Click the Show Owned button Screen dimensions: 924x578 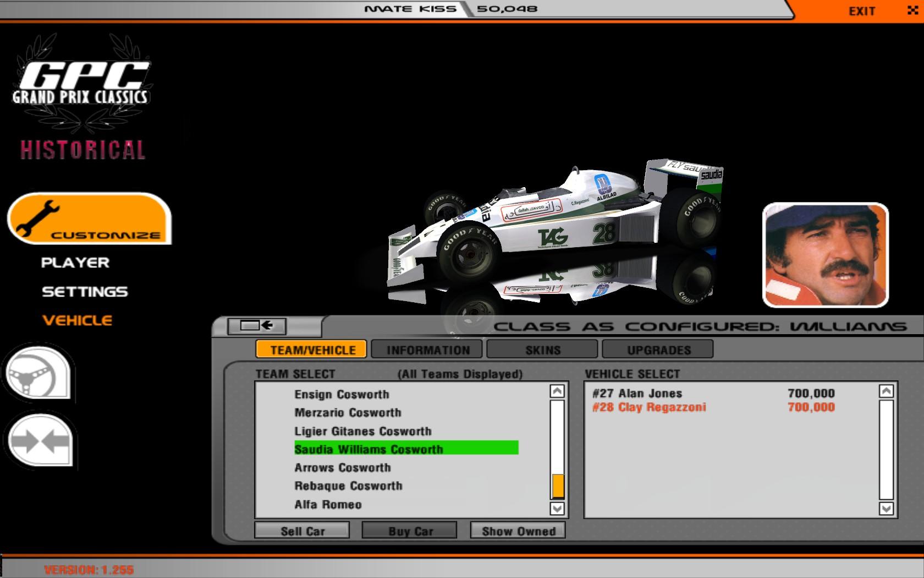pyautogui.click(x=518, y=531)
